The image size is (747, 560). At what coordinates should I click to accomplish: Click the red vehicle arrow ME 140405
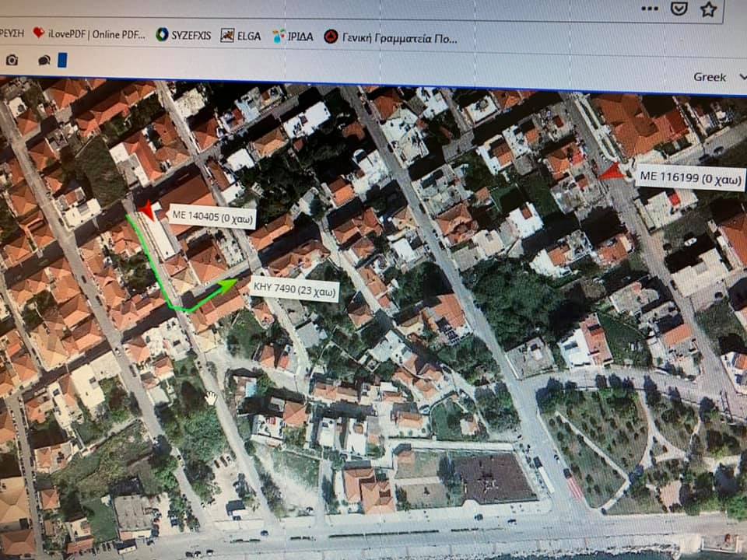pos(147,209)
